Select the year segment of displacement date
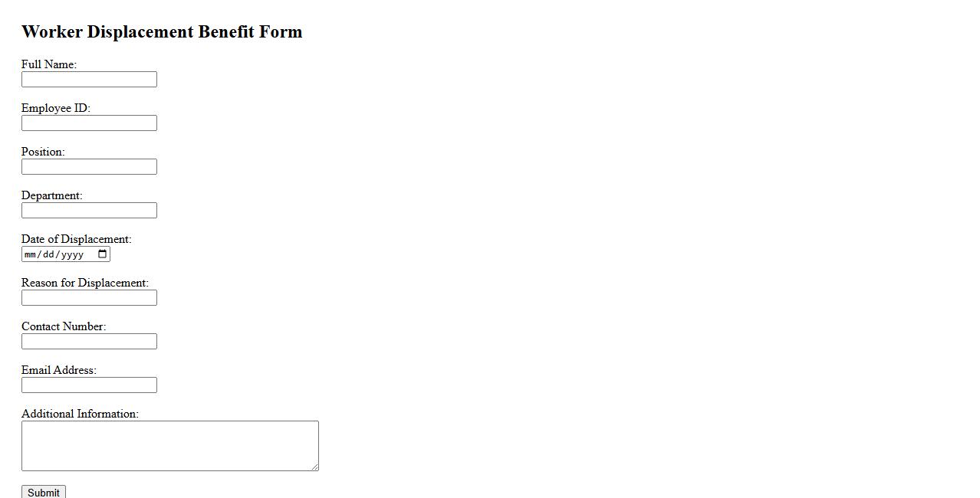980x498 pixels. 71,254
